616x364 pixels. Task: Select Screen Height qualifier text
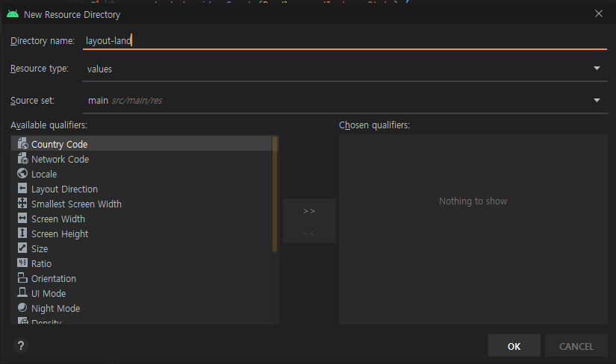tap(60, 233)
